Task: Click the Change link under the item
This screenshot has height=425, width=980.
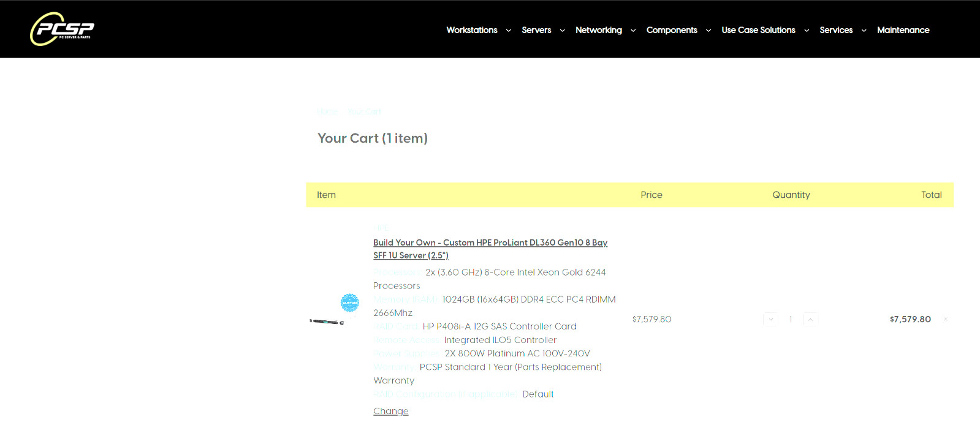Action: tap(390, 411)
